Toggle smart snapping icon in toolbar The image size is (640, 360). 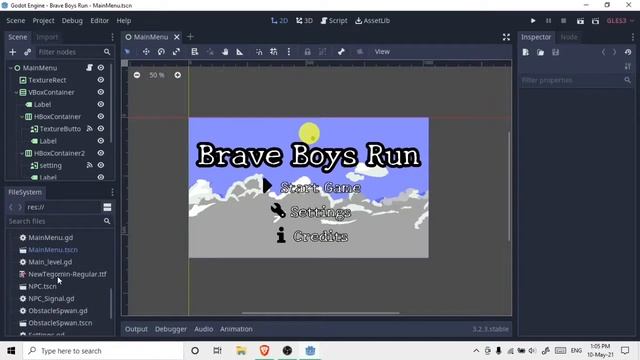(259, 52)
